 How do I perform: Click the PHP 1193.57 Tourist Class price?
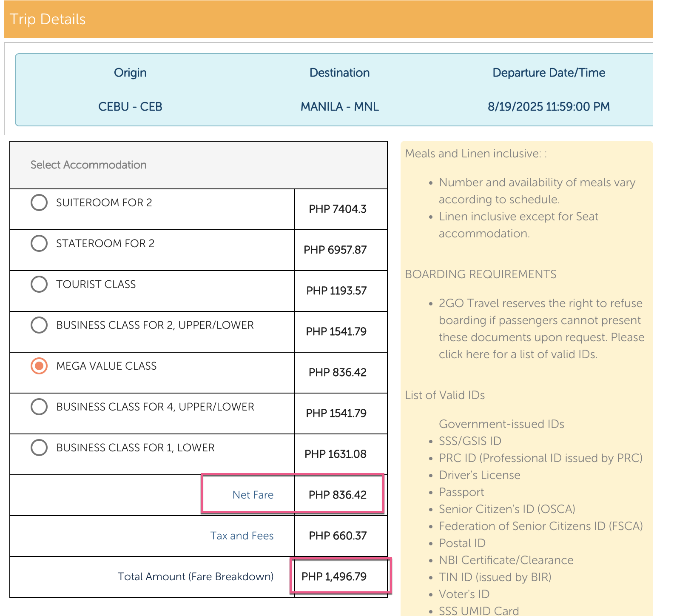336,291
